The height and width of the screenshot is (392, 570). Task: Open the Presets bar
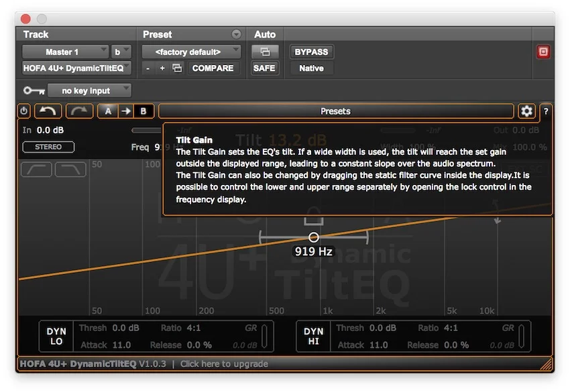tap(335, 111)
